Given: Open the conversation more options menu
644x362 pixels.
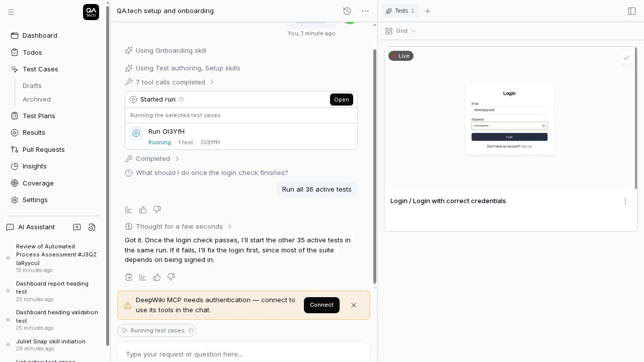Looking at the screenshot, I should point(365,11).
